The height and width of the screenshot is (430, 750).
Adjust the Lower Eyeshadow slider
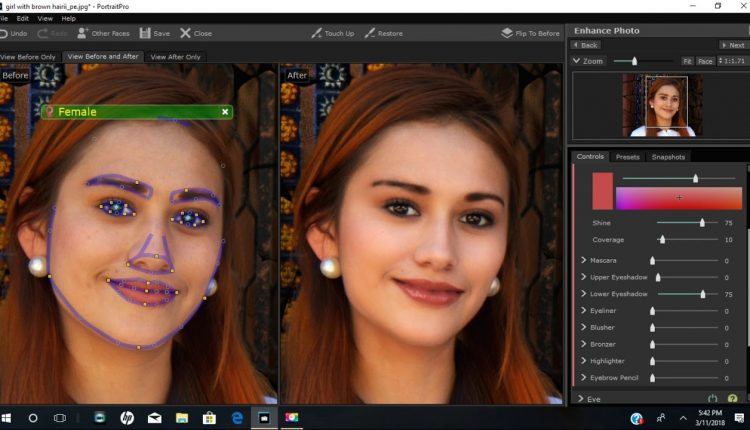coord(703,294)
